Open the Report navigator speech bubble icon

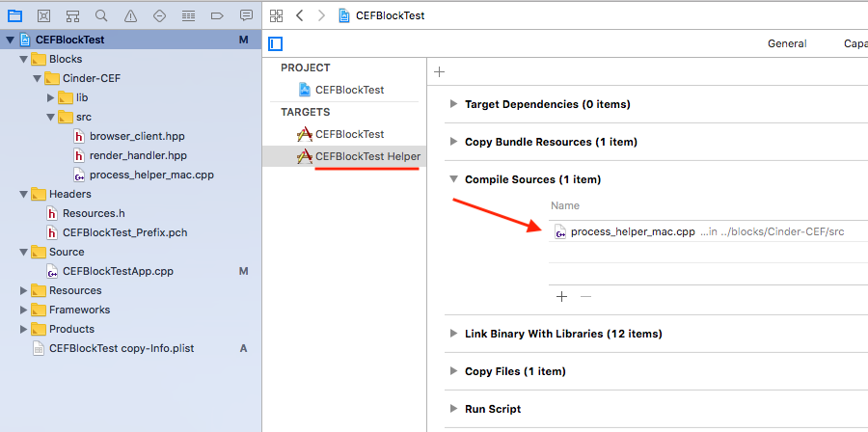pyautogui.click(x=246, y=15)
